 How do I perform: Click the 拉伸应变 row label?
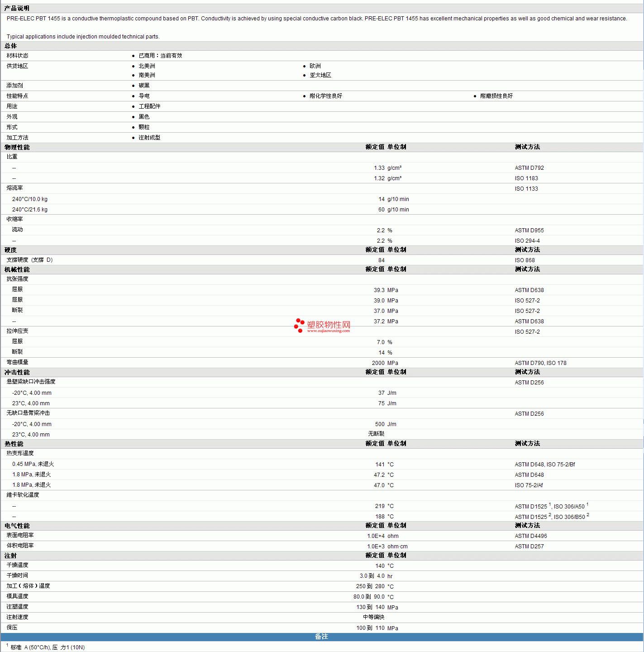click(17, 331)
